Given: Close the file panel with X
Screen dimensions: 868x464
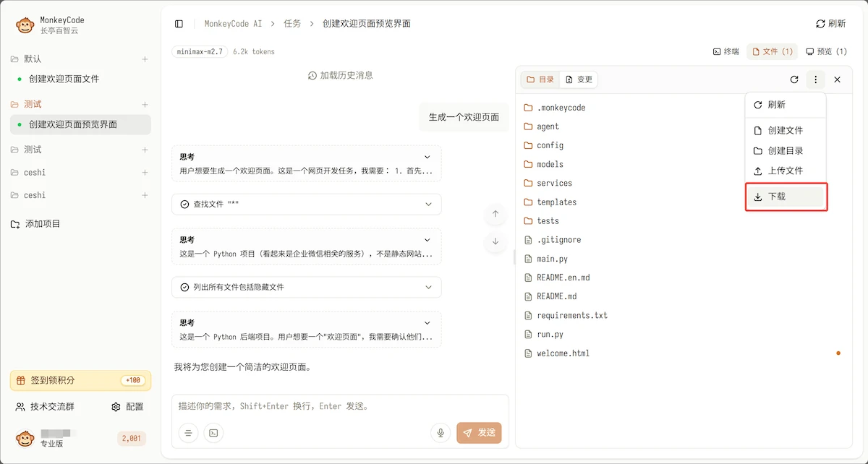Looking at the screenshot, I should pos(838,80).
